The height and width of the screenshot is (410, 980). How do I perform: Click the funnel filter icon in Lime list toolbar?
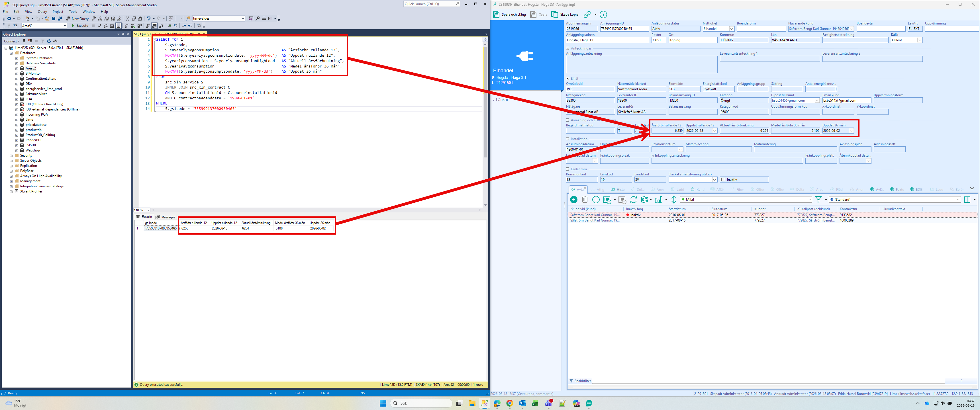tap(818, 200)
